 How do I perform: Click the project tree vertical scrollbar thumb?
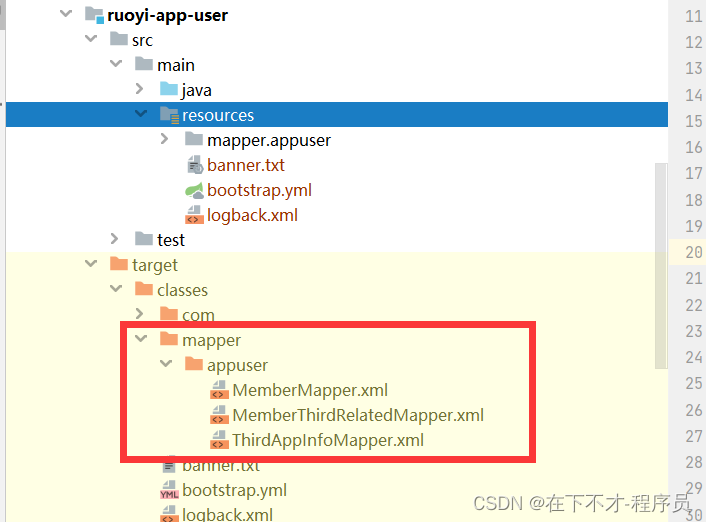[661, 266]
